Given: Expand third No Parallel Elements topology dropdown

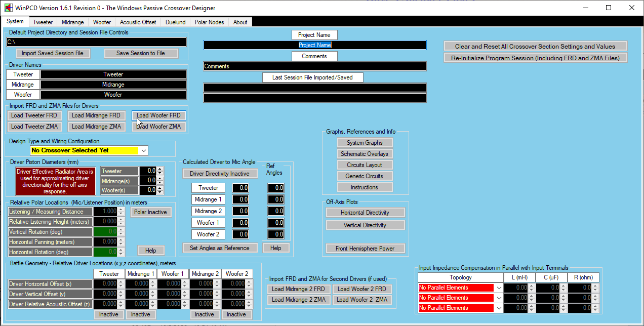Looking at the screenshot, I should click(x=499, y=308).
